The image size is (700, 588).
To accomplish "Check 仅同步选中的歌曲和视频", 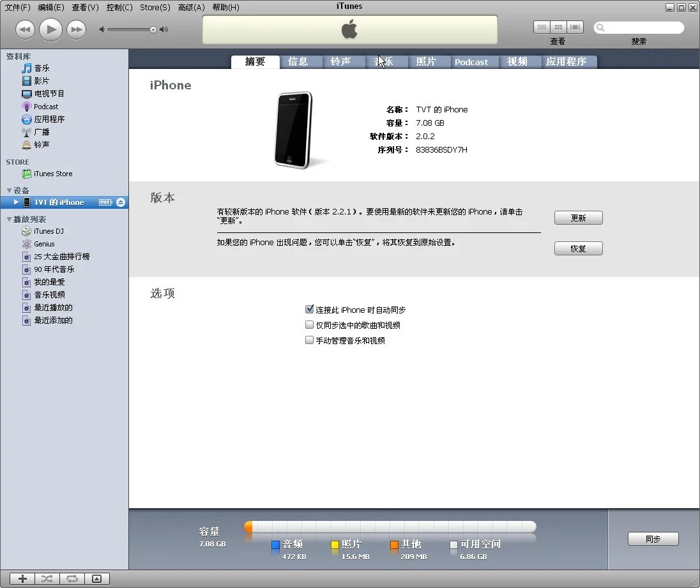I will [x=309, y=325].
